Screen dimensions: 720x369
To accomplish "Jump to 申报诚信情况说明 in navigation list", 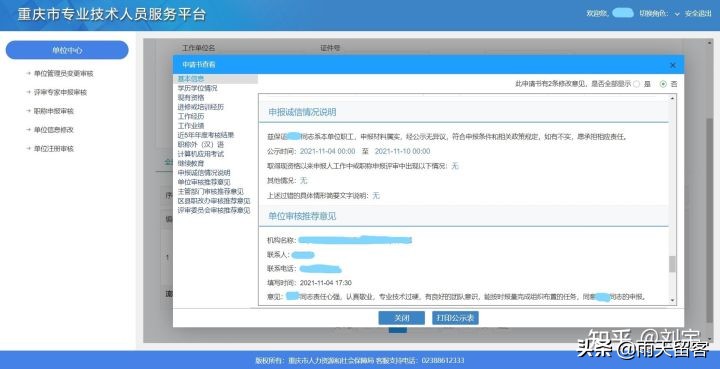I will [x=204, y=173].
